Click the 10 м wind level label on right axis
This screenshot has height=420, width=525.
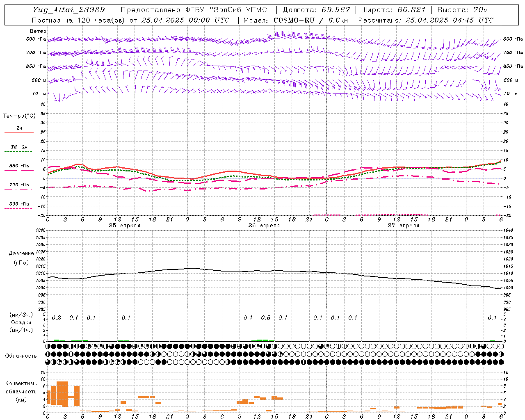(510, 94)
